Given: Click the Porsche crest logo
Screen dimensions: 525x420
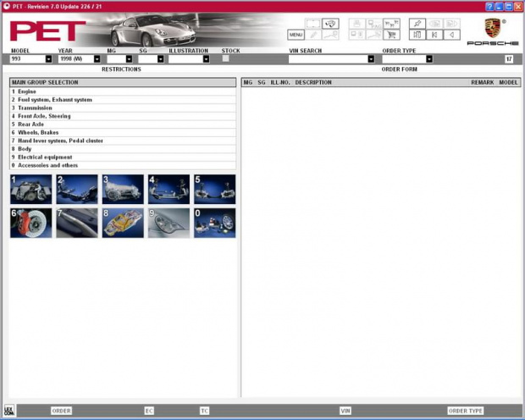Looking at the screenshot, I should pyautogui.click(x=493, y=28).
